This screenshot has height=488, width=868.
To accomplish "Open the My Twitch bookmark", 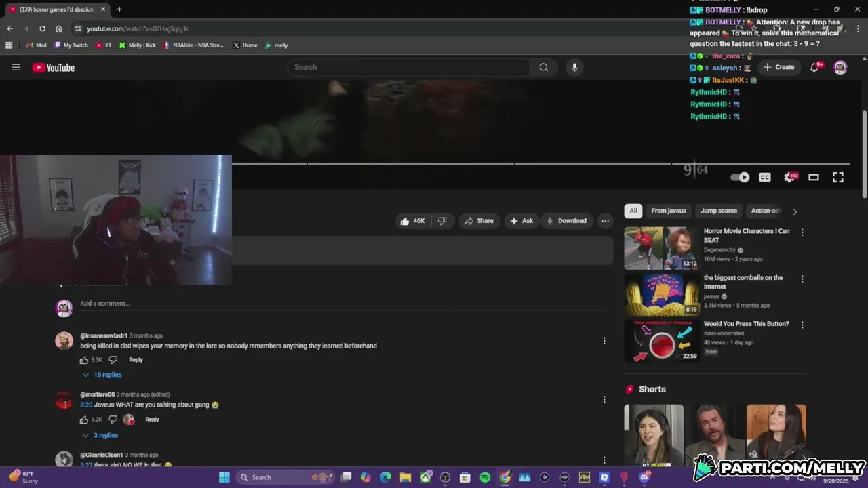I will [x=71, y=45].
